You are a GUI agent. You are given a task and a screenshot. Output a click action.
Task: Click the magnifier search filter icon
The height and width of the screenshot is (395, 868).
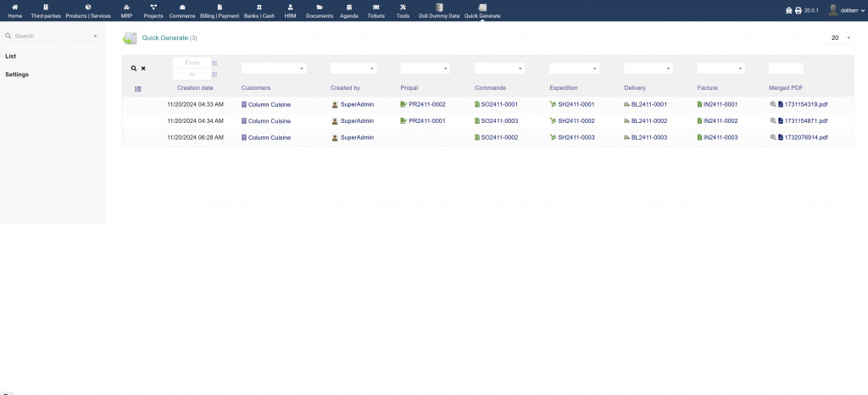133,69
